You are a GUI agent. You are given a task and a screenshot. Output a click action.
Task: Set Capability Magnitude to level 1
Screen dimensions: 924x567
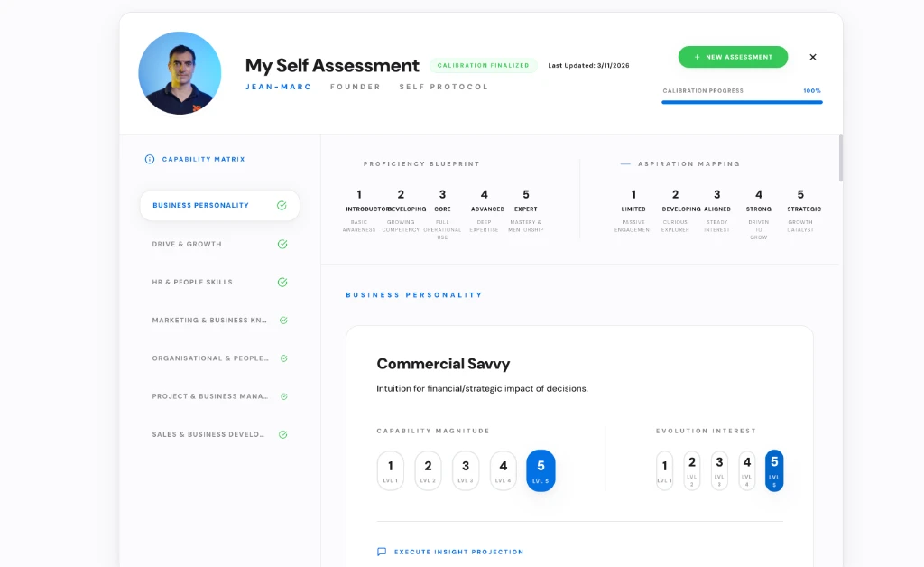coord(391,470)
